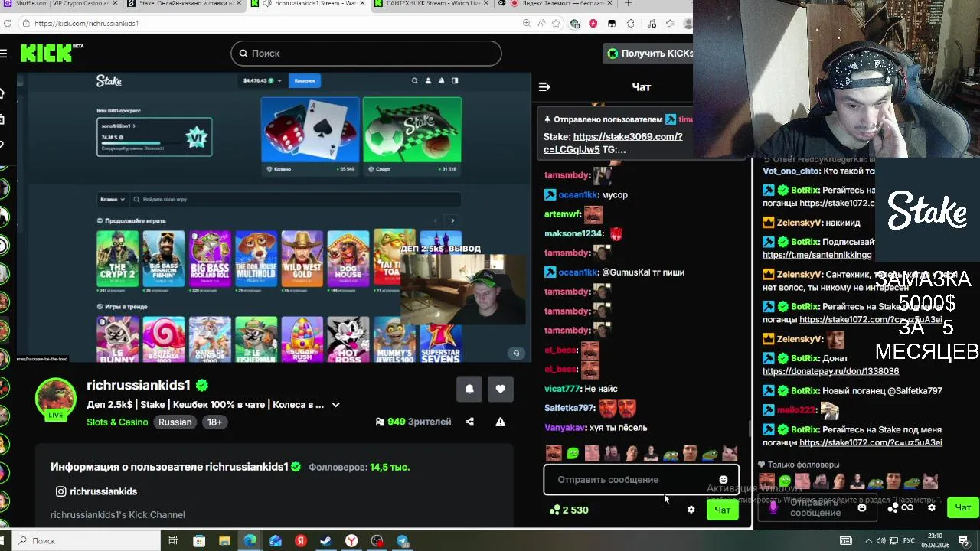Click the 18+ tag
The width and height of the screenshot is (980, 551).
[x=215, y=422]
